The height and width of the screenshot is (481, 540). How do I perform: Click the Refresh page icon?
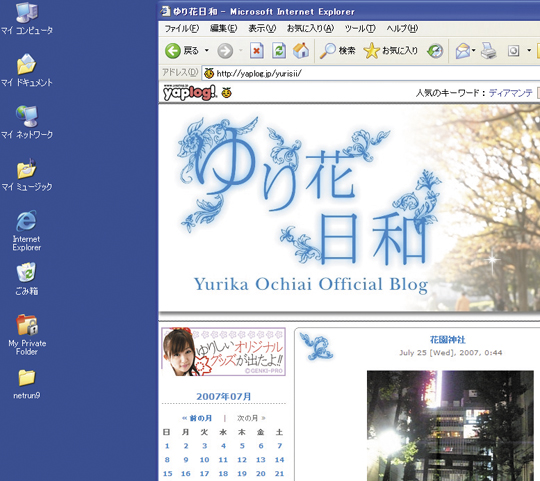[279, 51]
